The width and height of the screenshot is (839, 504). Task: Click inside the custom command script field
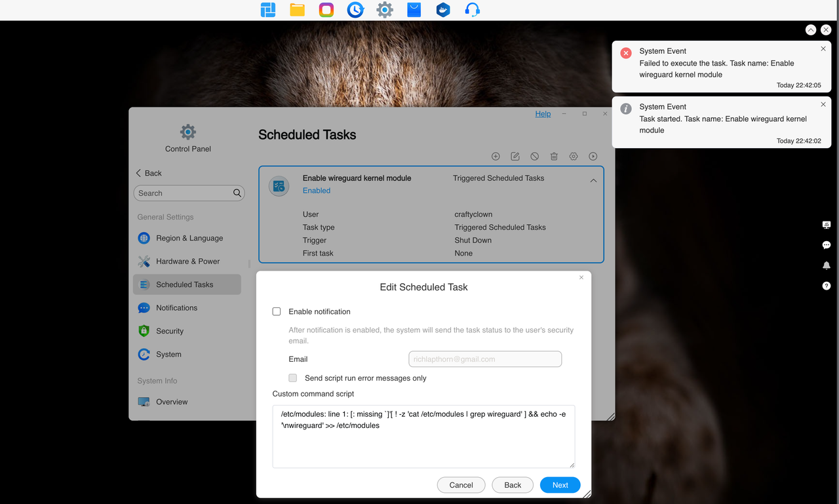pos(423,436)
